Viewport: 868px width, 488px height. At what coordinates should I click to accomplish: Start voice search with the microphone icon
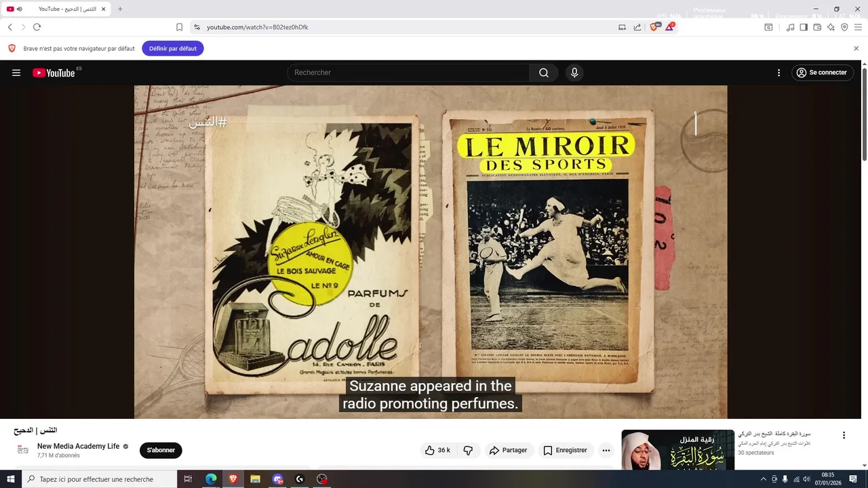[574, 73]
